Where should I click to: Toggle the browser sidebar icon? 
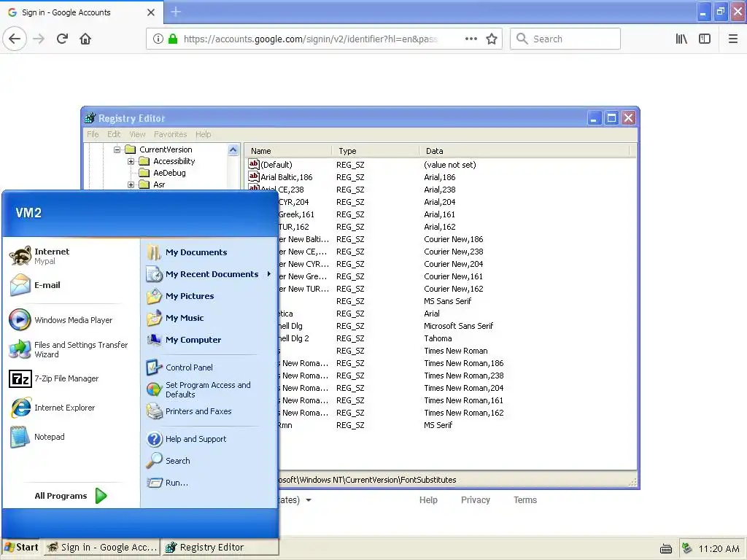705,39
